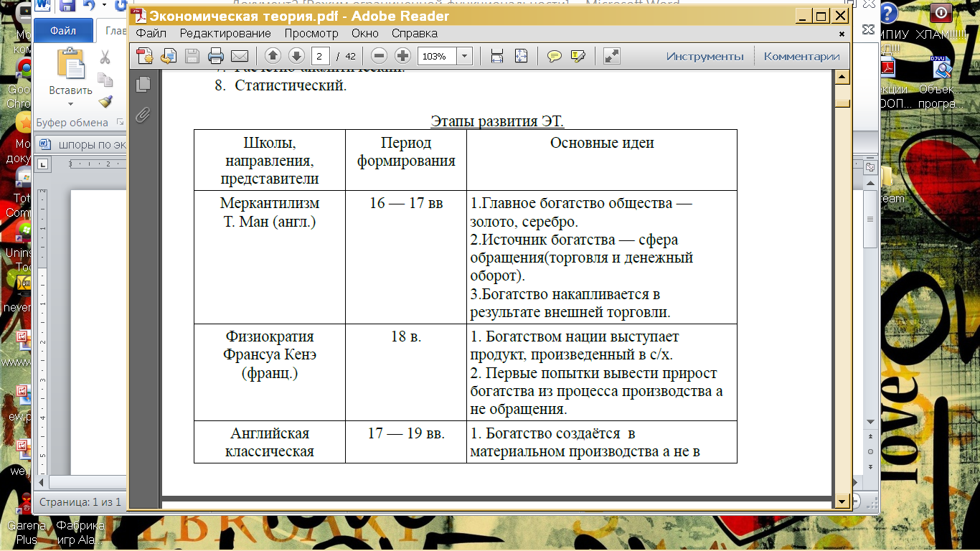Click Word's Undo arrow icon

coord(89,6)
